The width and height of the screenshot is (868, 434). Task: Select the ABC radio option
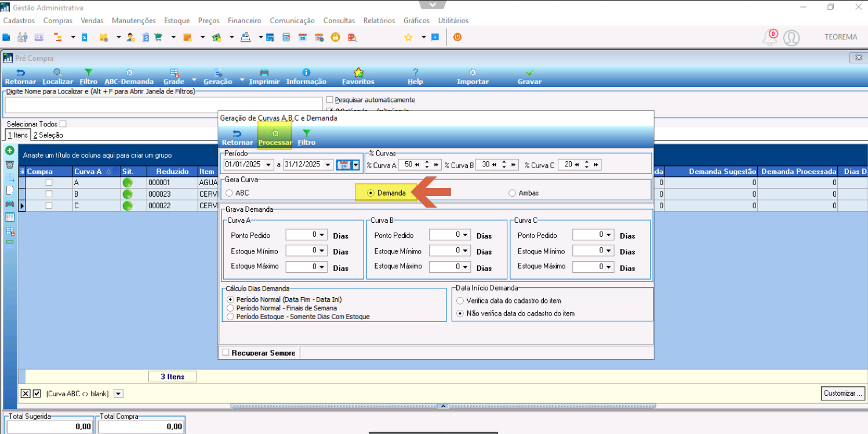pos(230,193)
